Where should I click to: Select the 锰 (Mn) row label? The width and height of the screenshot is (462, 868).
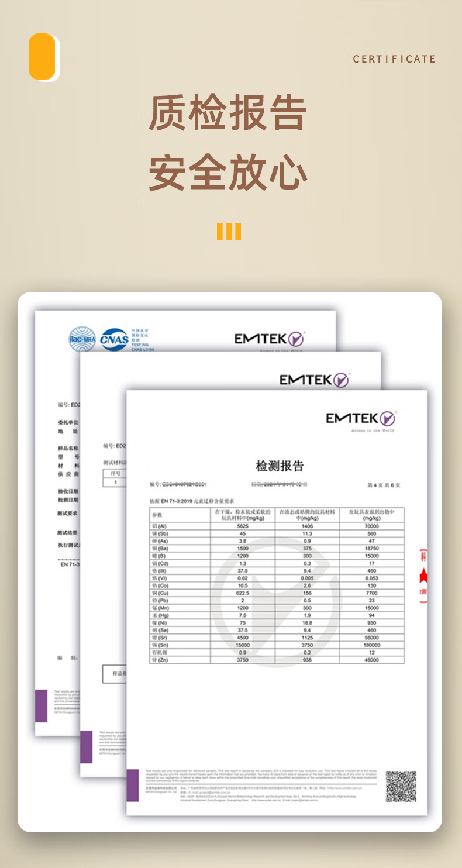click(x=160, y=608)
